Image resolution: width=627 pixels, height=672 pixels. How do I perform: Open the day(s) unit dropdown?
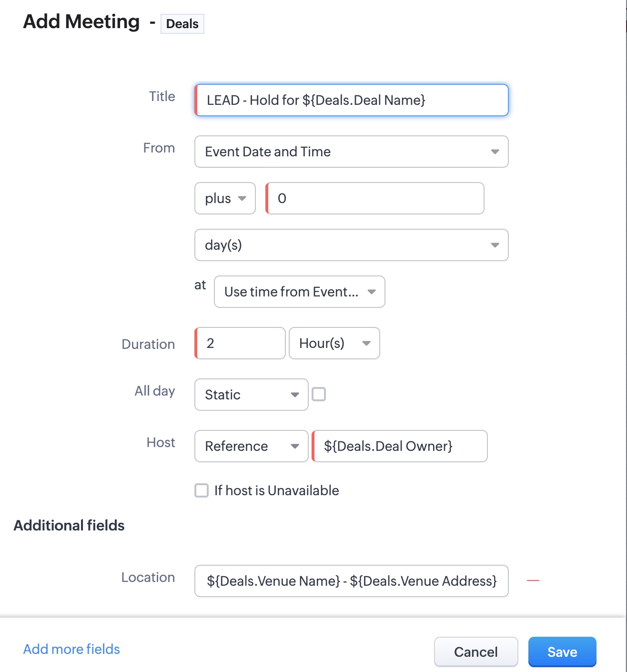point(351,245)
